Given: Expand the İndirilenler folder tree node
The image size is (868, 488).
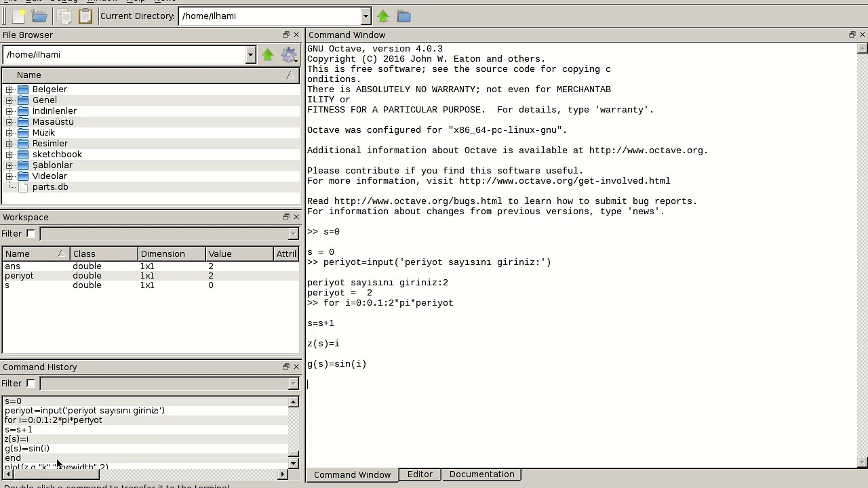Looking at the screenshot, I should point(9,111).
